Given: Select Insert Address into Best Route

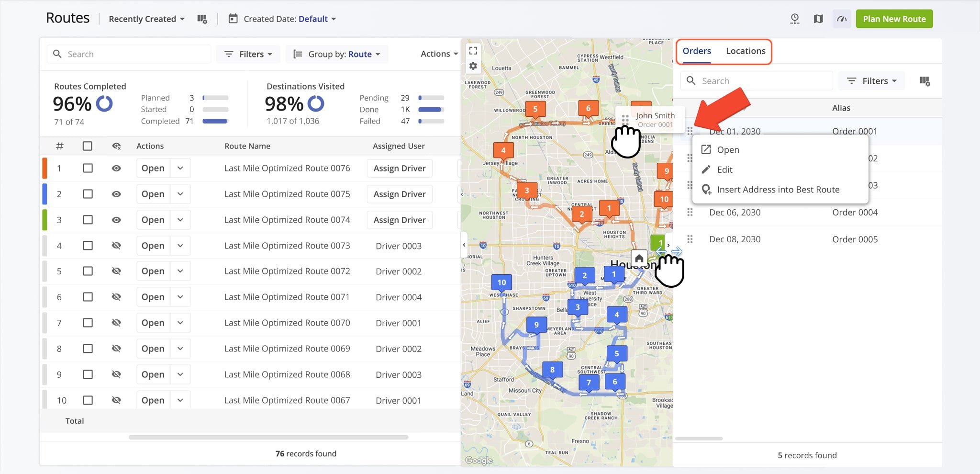Looking at the screenshot, I should point(778,190).
